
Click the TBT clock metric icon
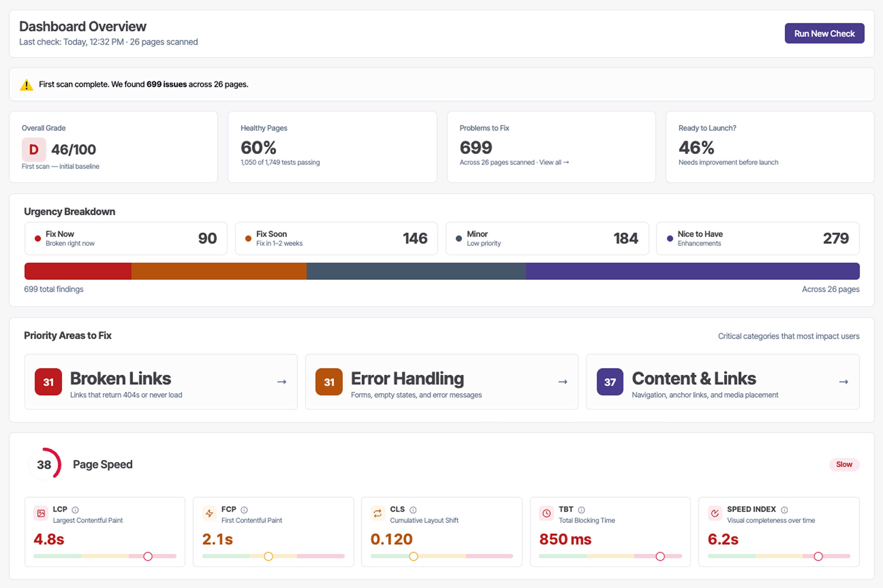(546, 513)
